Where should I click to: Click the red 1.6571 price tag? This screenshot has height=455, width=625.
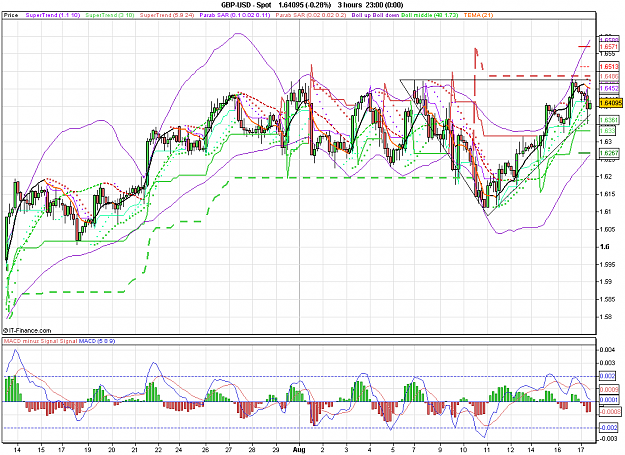(x=609, y=47)
